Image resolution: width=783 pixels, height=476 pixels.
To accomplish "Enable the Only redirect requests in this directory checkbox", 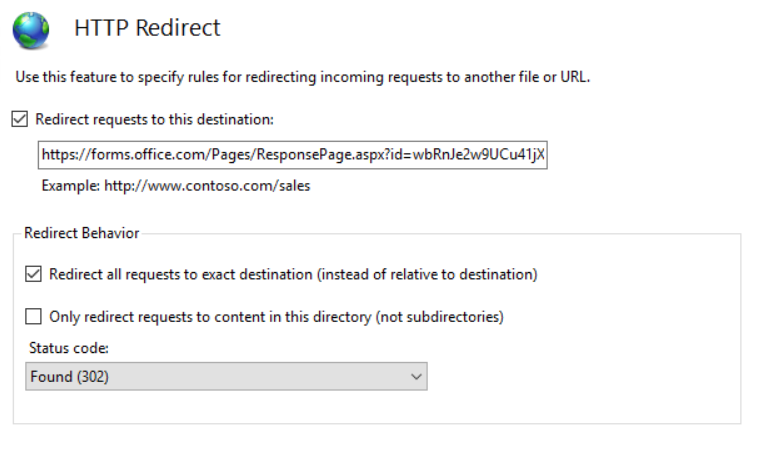I will click(x=33, y=317).
